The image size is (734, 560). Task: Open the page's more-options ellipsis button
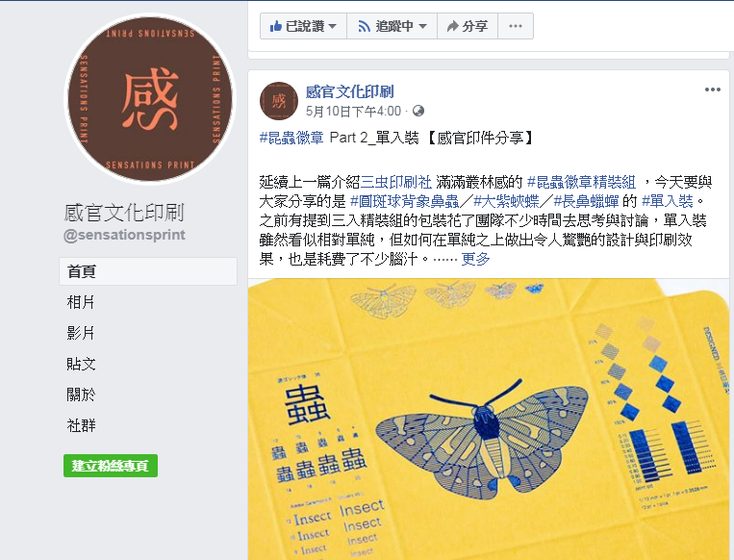coord(516,26)
